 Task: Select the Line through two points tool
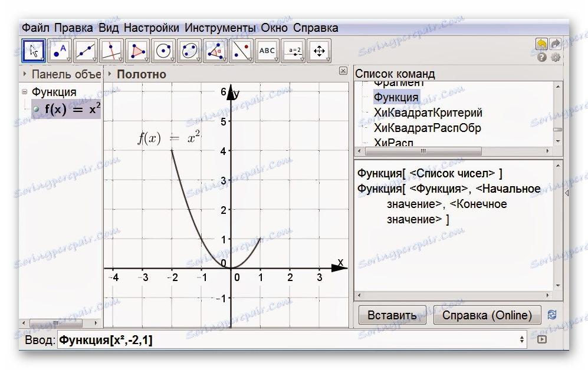click(86, 50)
